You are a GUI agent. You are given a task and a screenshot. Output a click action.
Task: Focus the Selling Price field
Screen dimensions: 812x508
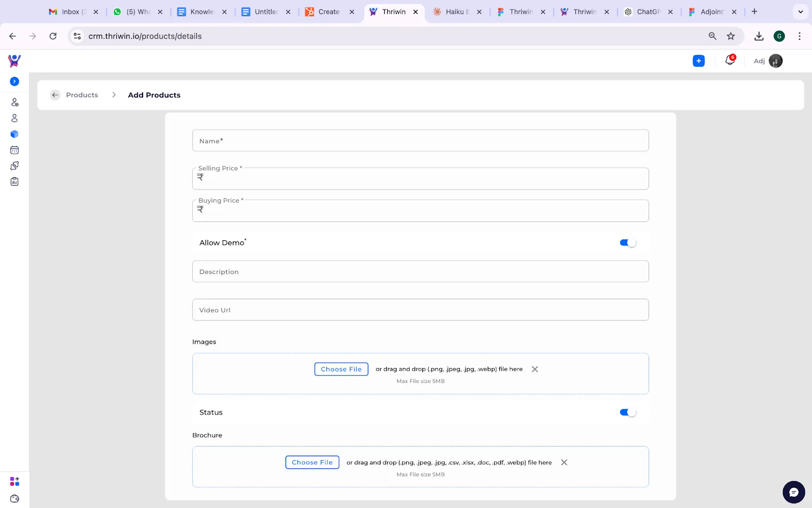421,178
